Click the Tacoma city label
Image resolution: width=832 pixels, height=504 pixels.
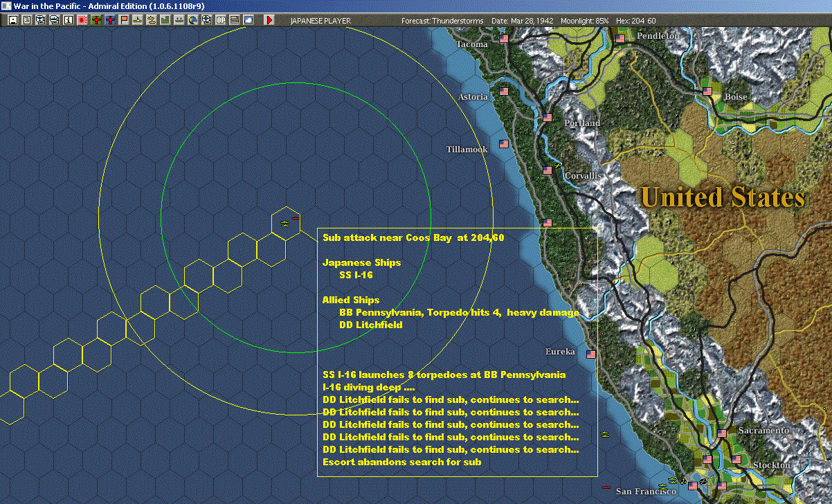[x=472, y=44]
